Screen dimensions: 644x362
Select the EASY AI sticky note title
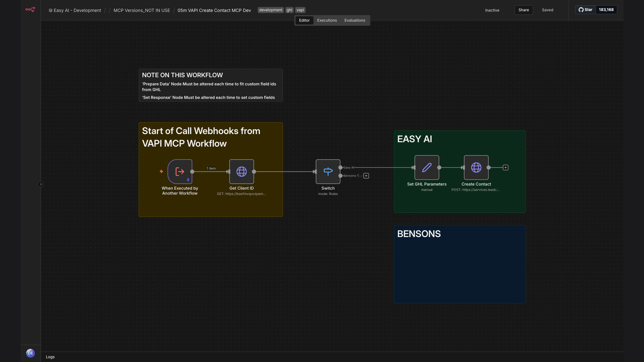tap(415, 139)
